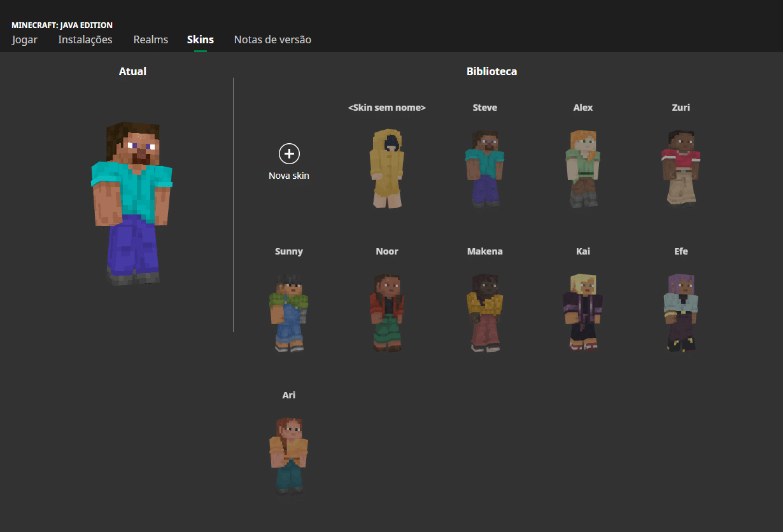Open the Notas de versão tab
Image resolution: width=783 pixels, height=532 pixels.
coord(272,39)
